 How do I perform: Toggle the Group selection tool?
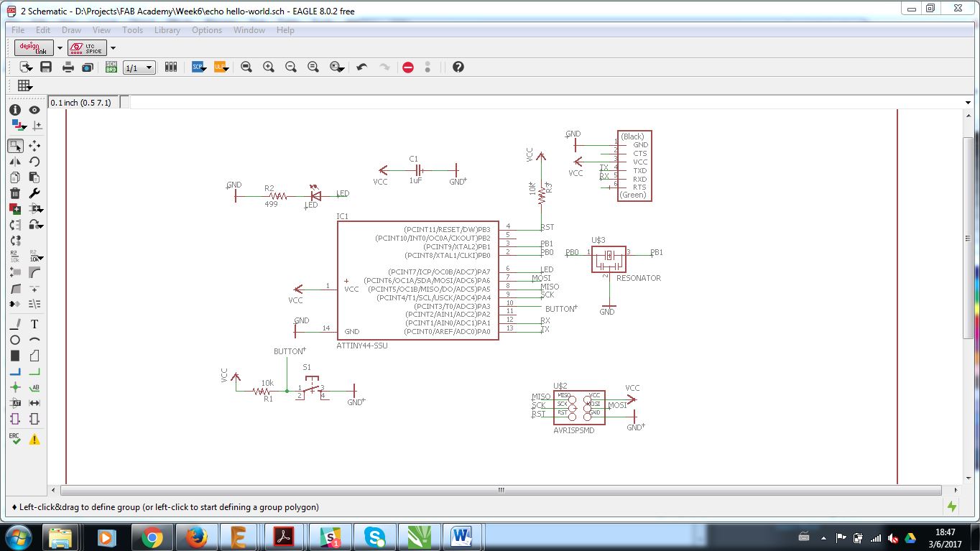[x=15, y=146]
